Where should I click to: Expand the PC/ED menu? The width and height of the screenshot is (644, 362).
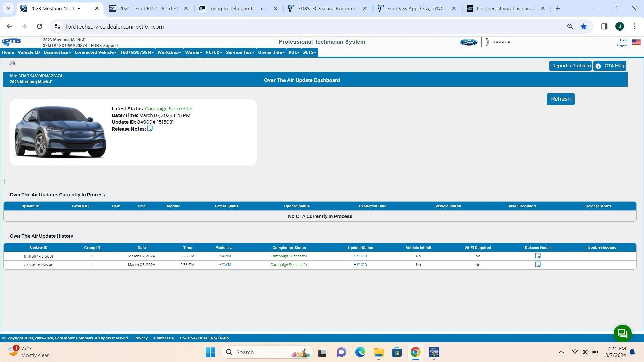214,52
